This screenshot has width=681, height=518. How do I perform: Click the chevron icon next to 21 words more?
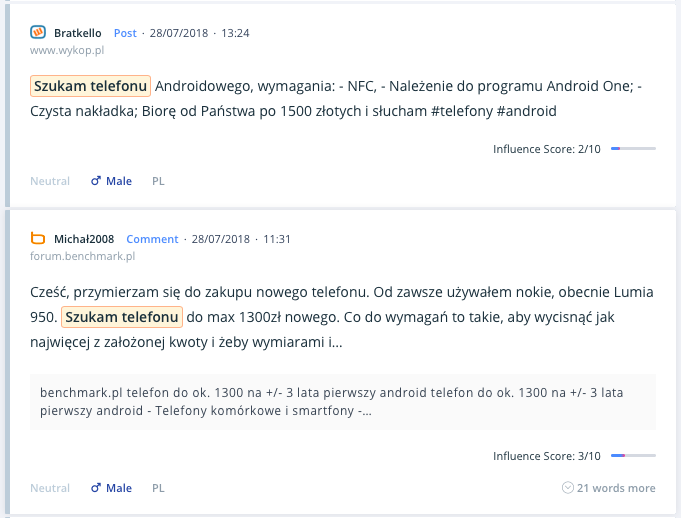click(x=568, y=488)
